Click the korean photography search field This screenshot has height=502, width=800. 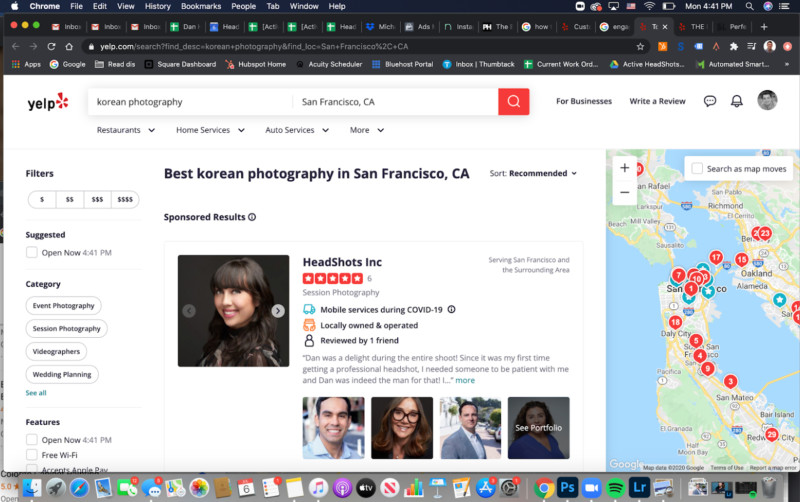click(x=190, y=102)
